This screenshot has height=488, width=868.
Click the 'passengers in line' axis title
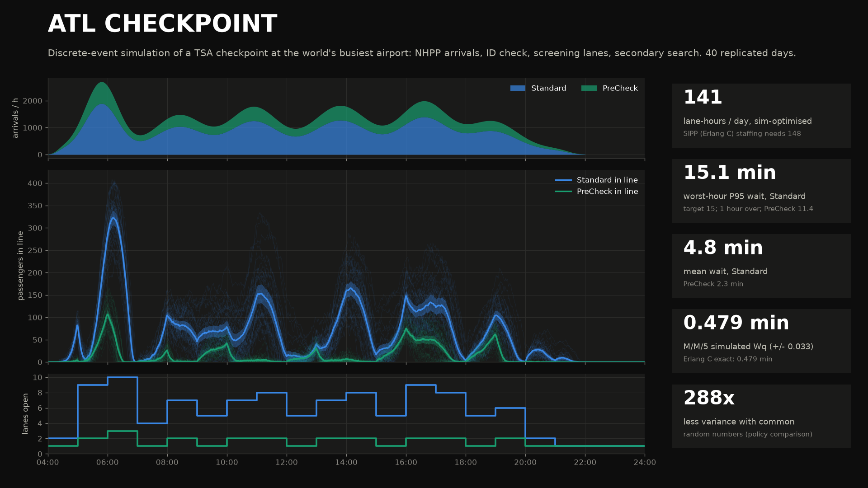coord(20,266)
